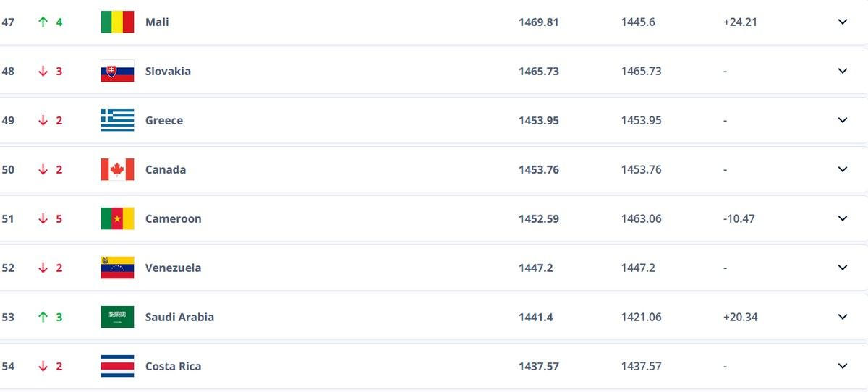The width and height of the screenshot is (868, 392).
Task: Expand Cameroon row with chevron
Action: point(842,218)
